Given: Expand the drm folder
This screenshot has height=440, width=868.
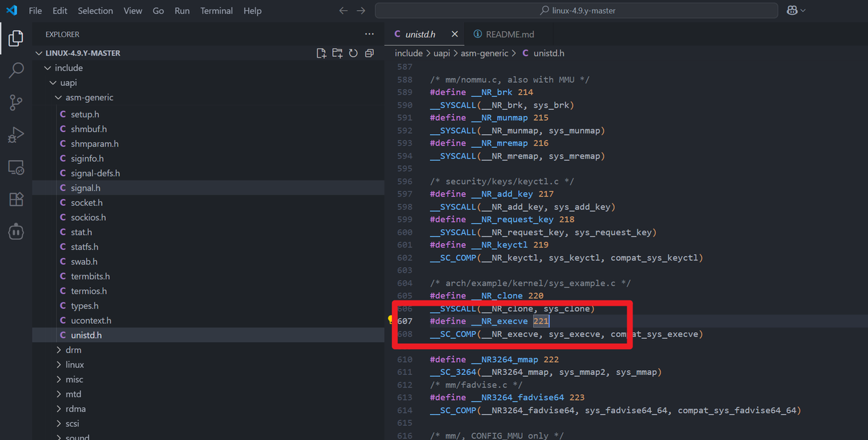Looking at the screenshot, I should point(73,350).
